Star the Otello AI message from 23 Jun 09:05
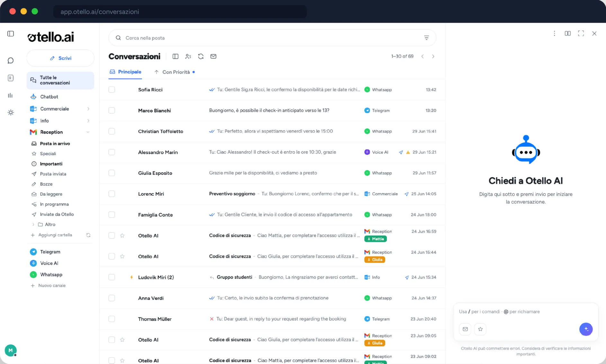Screen dimensions: 606x364 (x=122, y=340)
